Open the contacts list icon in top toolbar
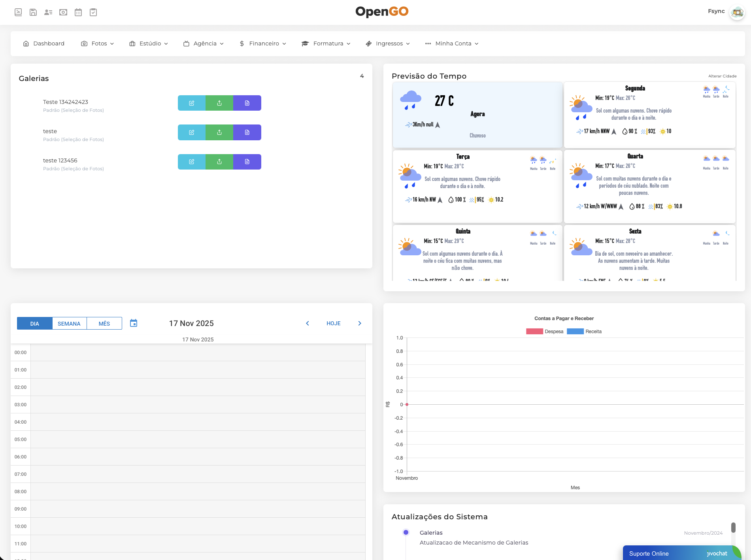 click(x=48, y=12)
